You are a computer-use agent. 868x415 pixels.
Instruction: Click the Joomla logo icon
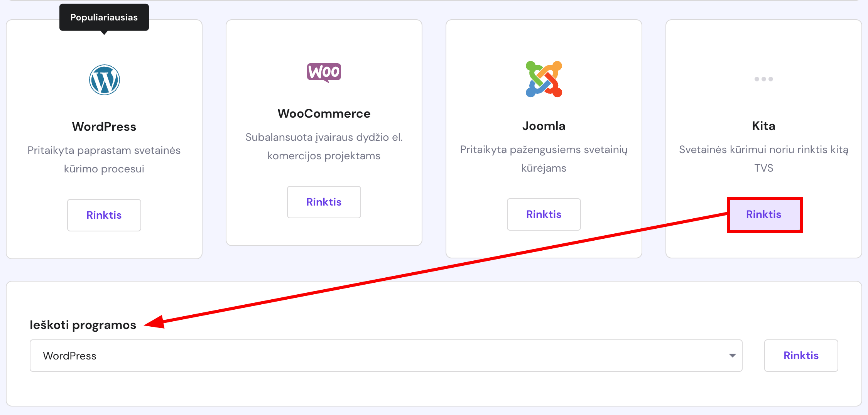[544, 79]
